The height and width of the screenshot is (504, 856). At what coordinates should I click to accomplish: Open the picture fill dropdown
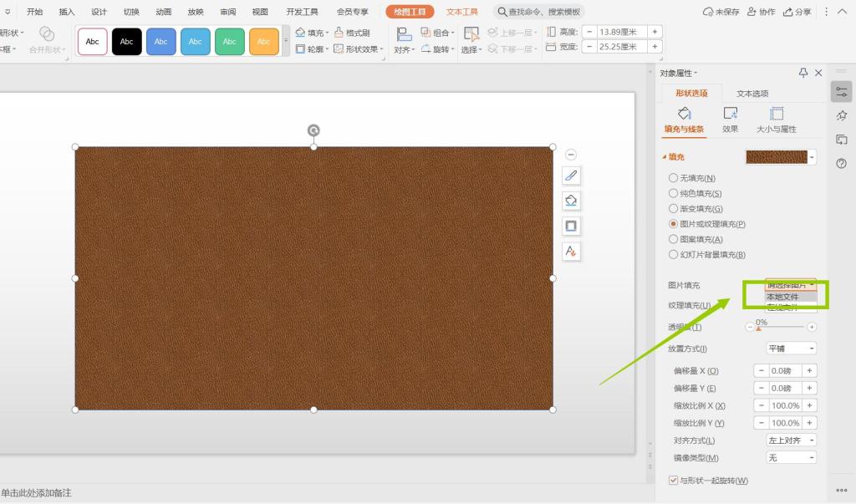click(x=791, y=284)
